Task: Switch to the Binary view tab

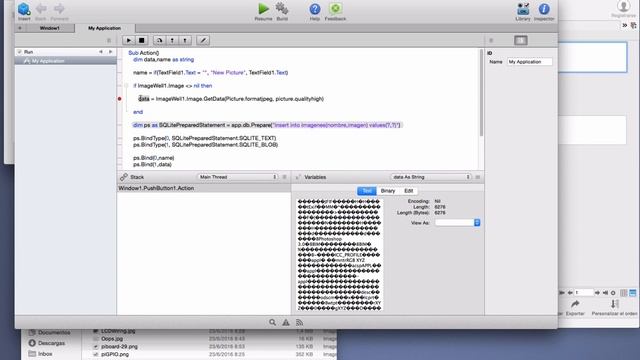Action: [x=388, y=191]
